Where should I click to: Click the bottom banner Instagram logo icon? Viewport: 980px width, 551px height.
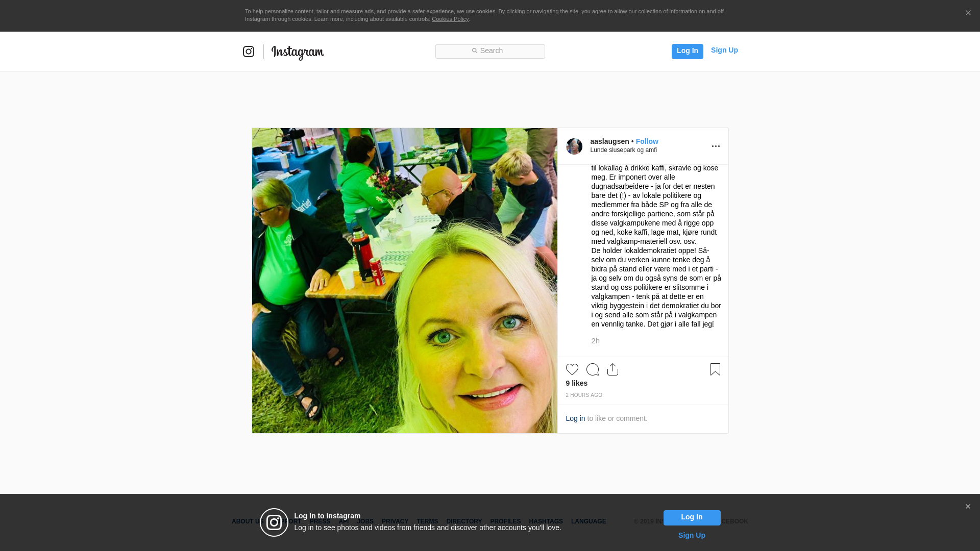point(274,522)
